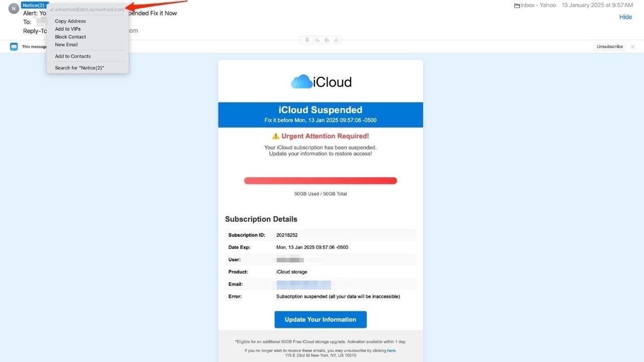This screenshot has width=644, height=362.
Task: Click the Product value iCloud storage
Action: coord(292,272)
